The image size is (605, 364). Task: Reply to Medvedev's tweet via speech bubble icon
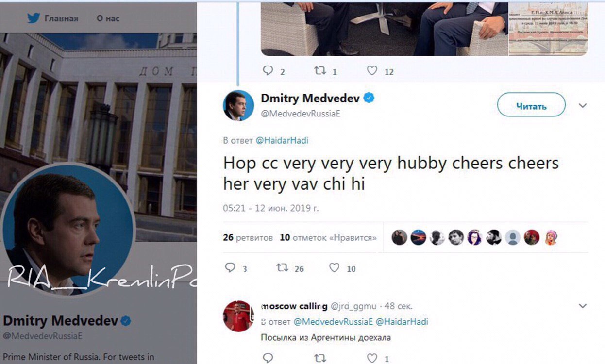coord(231,267)
